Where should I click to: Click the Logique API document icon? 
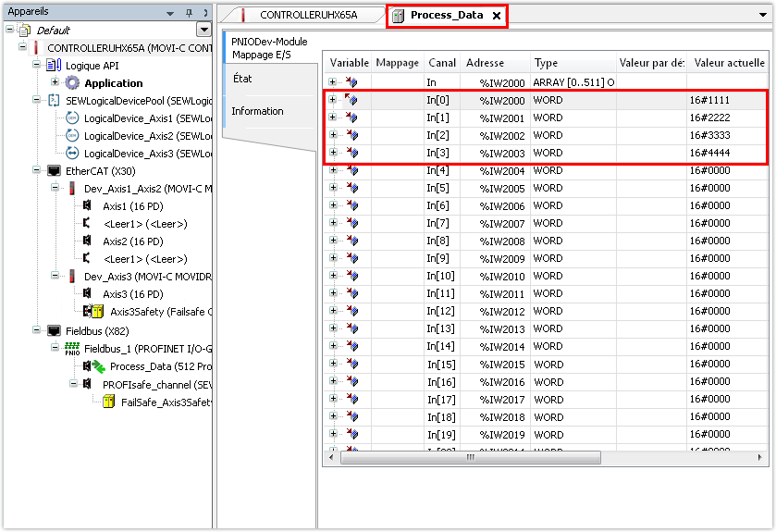pyautogui.click(x=55, y=66)
